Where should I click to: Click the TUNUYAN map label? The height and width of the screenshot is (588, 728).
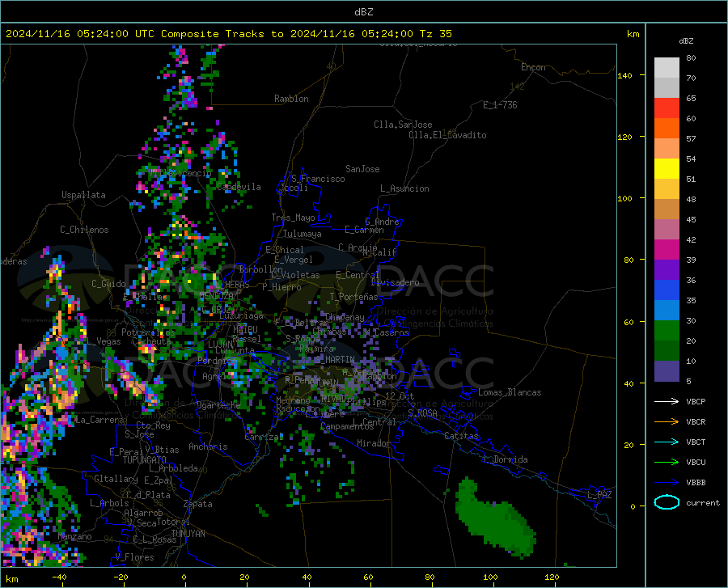click(x=188, y=534)
